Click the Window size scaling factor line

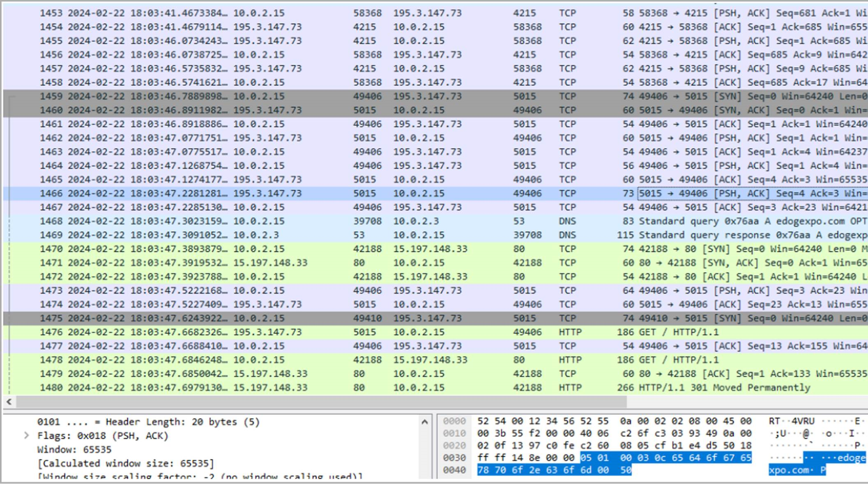(200, 477)
